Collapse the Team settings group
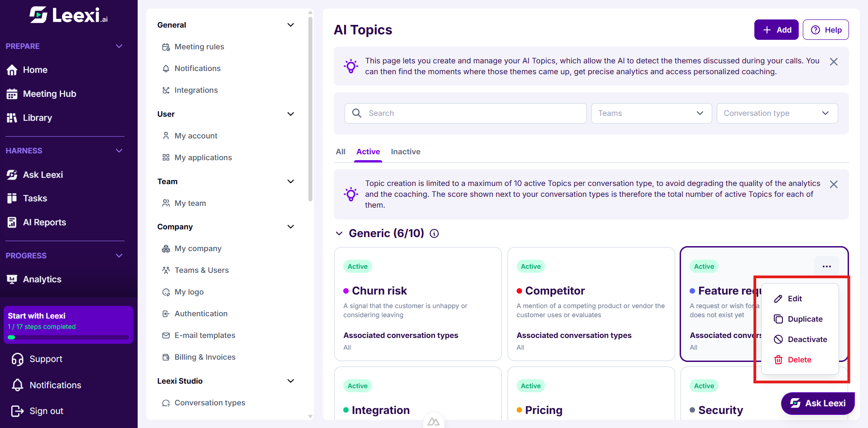The height and width of the screenshot is (428, 868). tap(291, 181)
